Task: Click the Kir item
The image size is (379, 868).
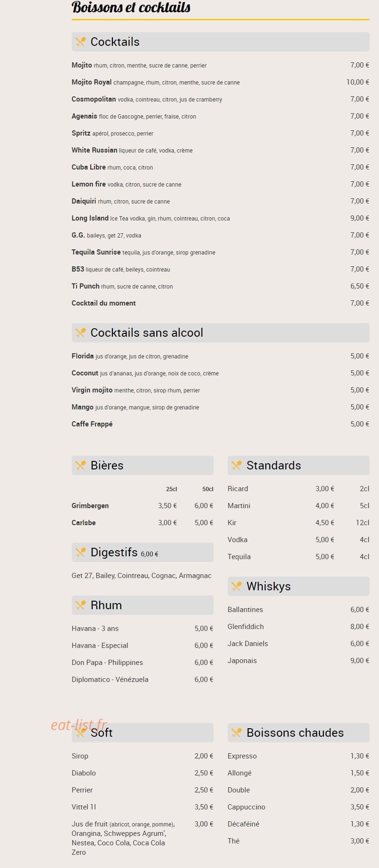Action: (x=232, y=523)
